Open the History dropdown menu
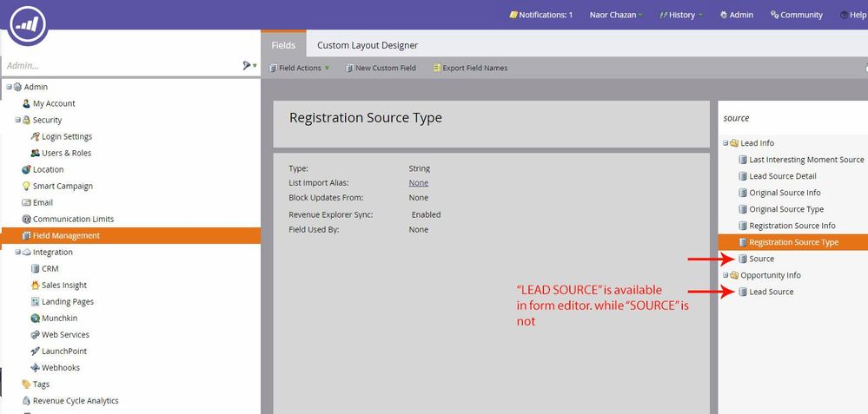The image size is (868, 414). [x=680, y=15]
